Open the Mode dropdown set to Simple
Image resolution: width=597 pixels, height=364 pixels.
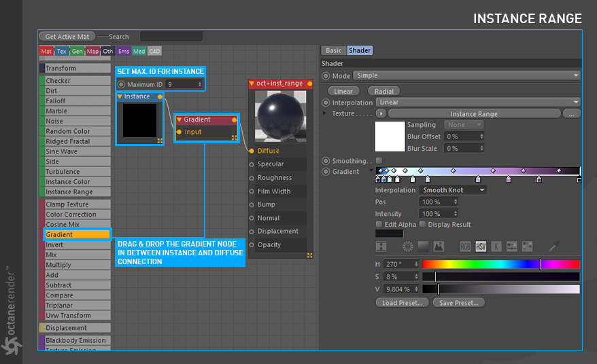(x=466, y=76)
